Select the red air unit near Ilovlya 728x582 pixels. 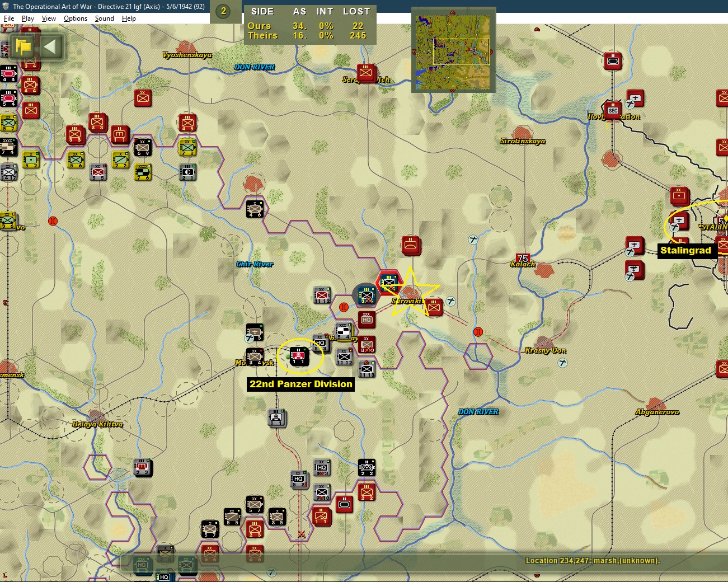coord(635,98)
